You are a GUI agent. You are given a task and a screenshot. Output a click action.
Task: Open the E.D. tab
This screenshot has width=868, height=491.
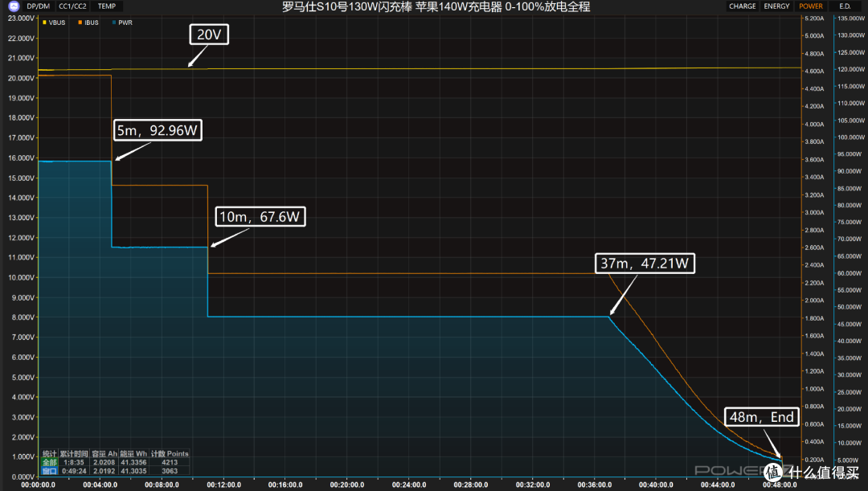(x=845, y=6)
